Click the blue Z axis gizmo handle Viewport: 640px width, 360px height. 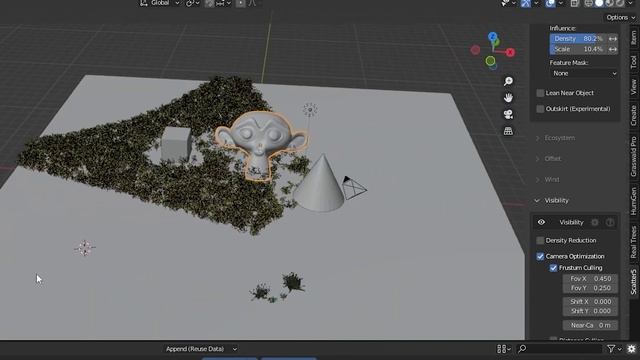[493, 37]
